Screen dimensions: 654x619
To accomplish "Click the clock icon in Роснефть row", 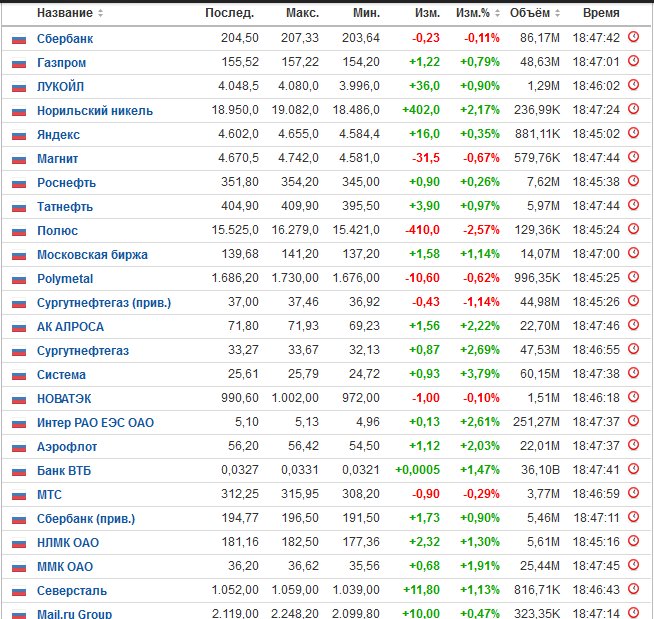I will 633,181.
